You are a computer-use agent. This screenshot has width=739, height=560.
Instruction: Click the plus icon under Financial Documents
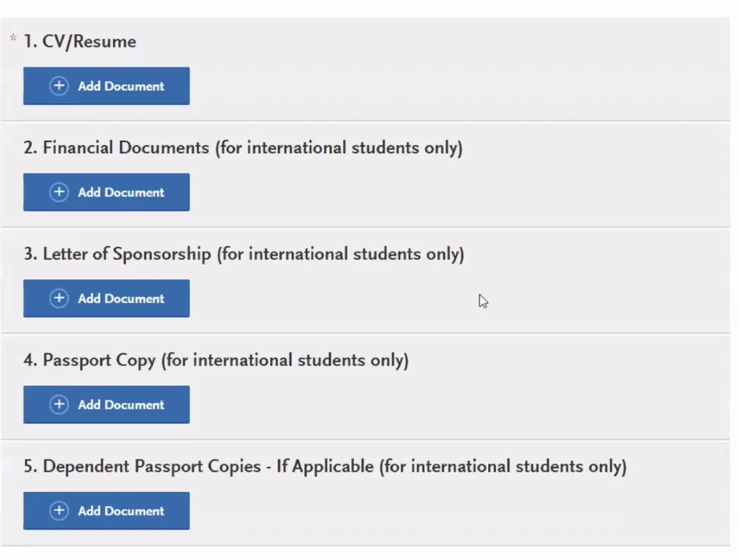click(59, 192)
